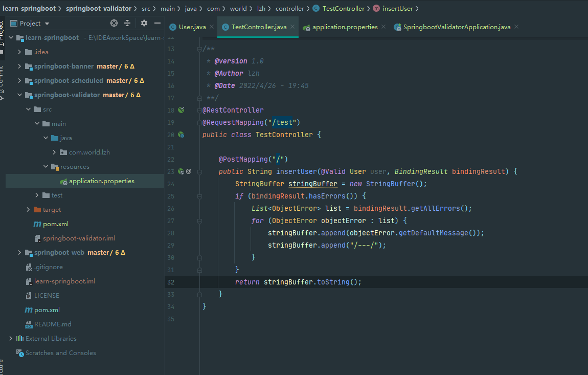Screen dimensions: 588x375
Task: Close the User.java tab
Action: (x=212, y=27)
